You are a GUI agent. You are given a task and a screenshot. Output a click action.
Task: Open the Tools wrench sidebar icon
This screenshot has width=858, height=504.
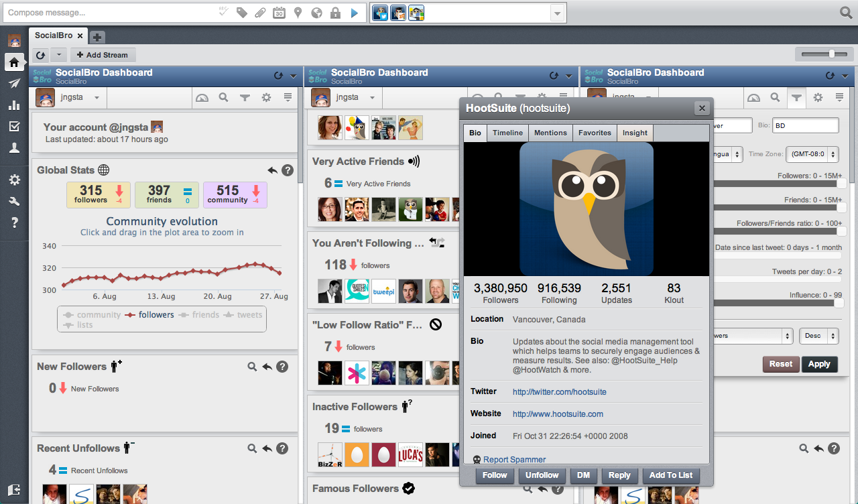[14, 201]
